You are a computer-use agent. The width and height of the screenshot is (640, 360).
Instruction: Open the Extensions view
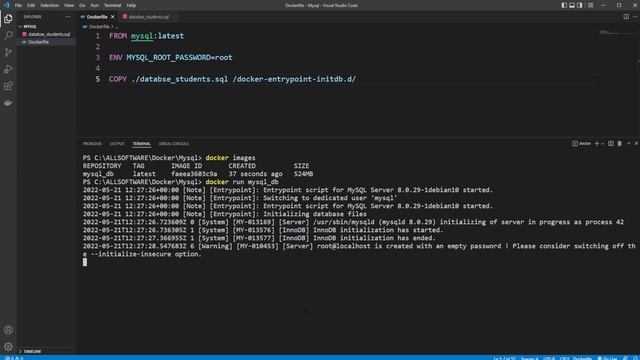(8, 86)
